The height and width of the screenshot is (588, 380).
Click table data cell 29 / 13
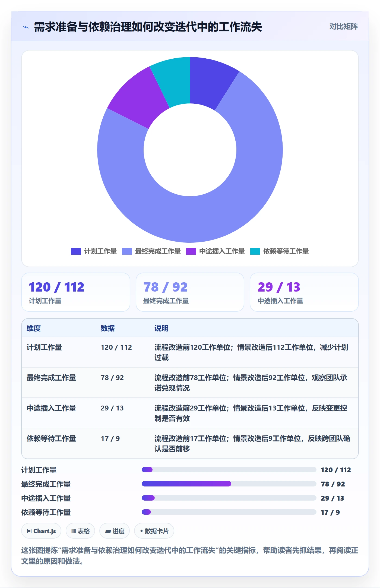pos(112,408)
